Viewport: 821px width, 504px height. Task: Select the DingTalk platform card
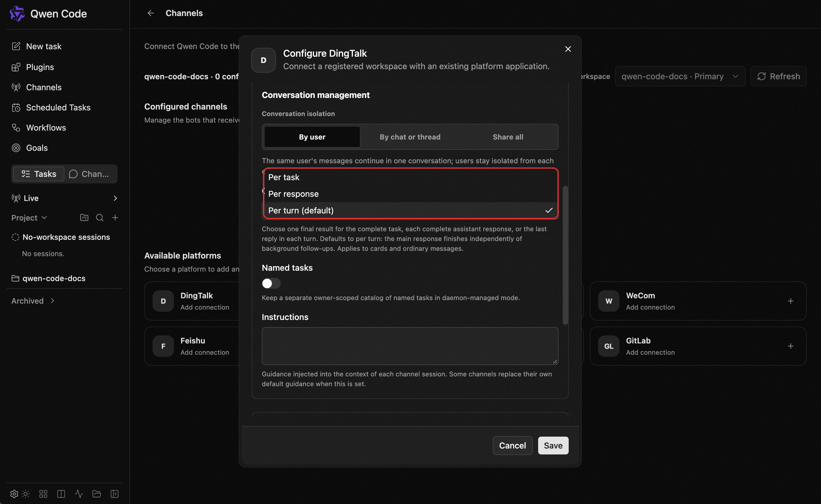tap(192, 301)
